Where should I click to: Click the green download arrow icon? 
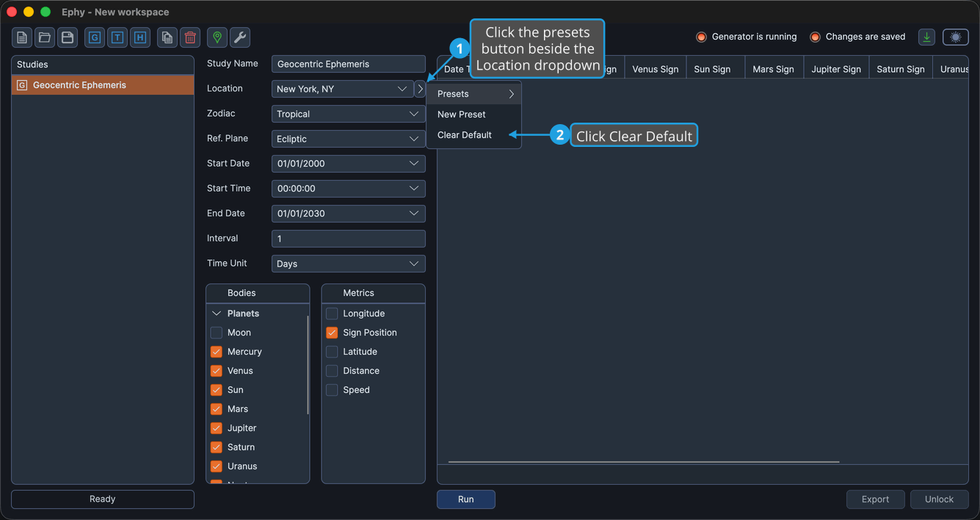click(927, 37)
